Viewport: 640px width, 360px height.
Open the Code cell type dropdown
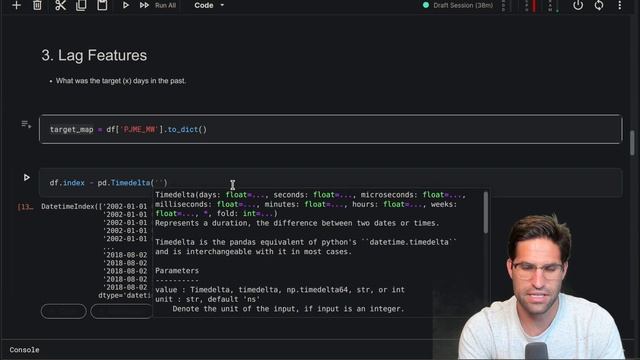[x=209, y=5]
